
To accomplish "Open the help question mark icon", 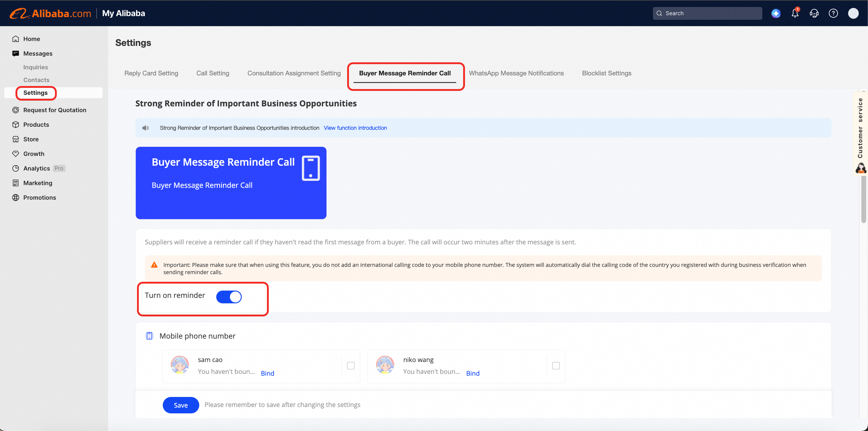I will 833,13.
